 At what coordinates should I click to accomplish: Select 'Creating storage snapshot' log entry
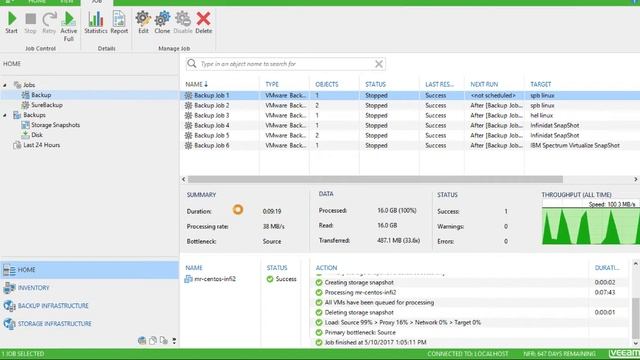(x=469, y=282)
